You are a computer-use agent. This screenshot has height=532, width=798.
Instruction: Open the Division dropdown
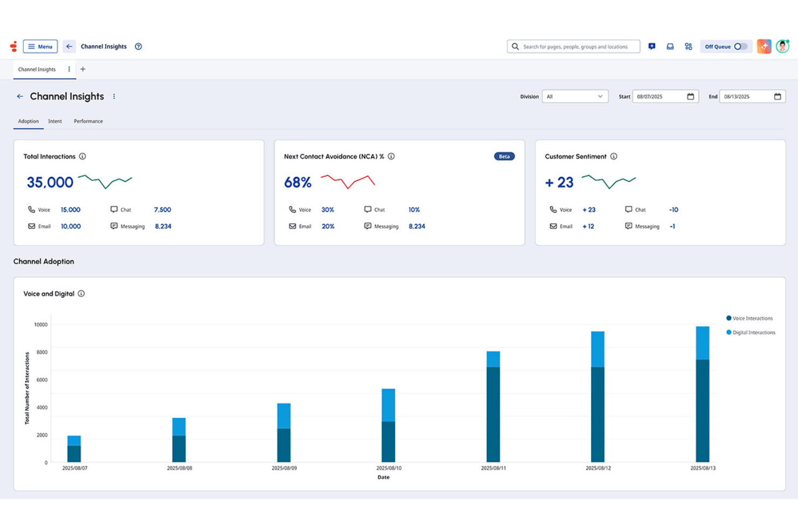click(x=575, y=96)
